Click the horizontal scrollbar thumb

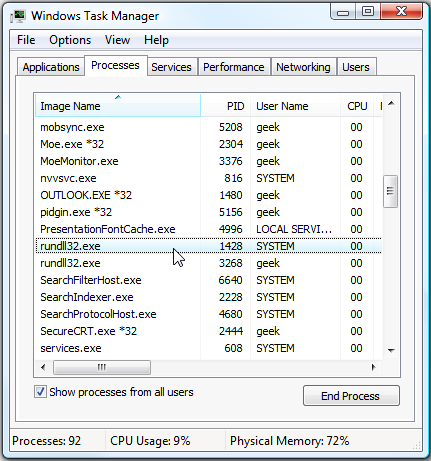pyautogui.click(x=102, y=367)
